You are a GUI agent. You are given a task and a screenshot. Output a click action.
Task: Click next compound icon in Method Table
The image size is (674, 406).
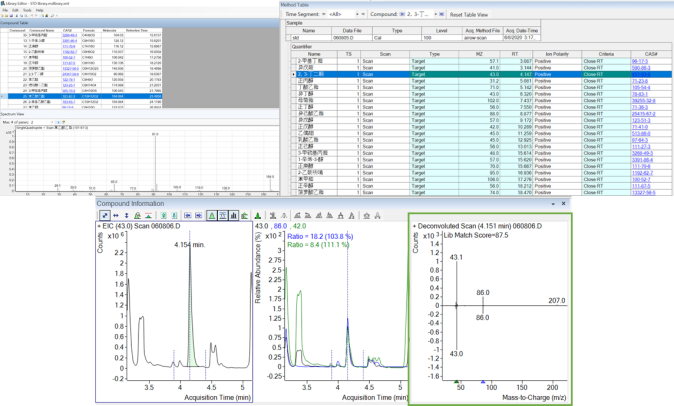click(x=441, y=14)
